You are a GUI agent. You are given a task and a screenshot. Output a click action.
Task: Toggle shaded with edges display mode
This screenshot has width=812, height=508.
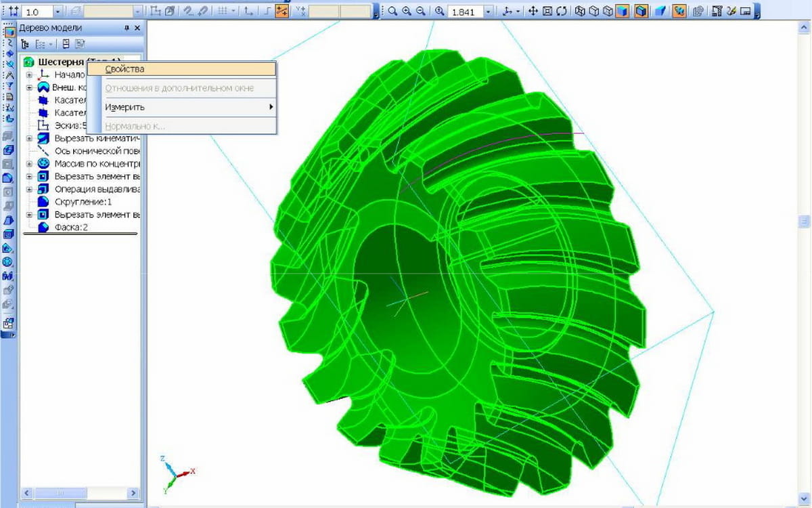(640, 12)
